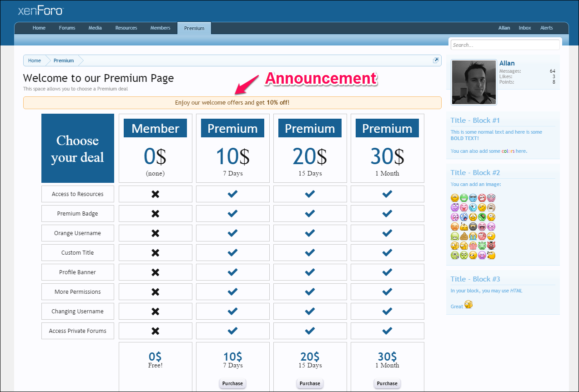579x392 pixels.
Task: Click the X mark for Premium Badge
Action: click(x=155, y=214)
